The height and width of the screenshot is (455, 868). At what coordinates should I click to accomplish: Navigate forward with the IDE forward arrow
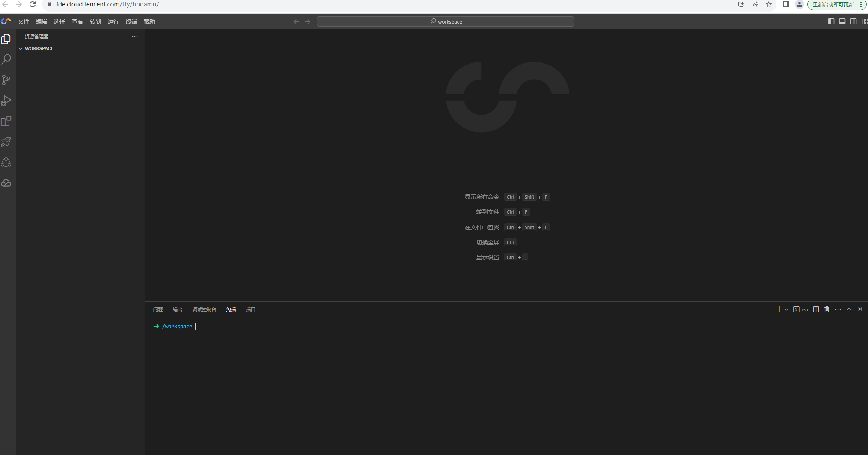[x=307, y=21]
